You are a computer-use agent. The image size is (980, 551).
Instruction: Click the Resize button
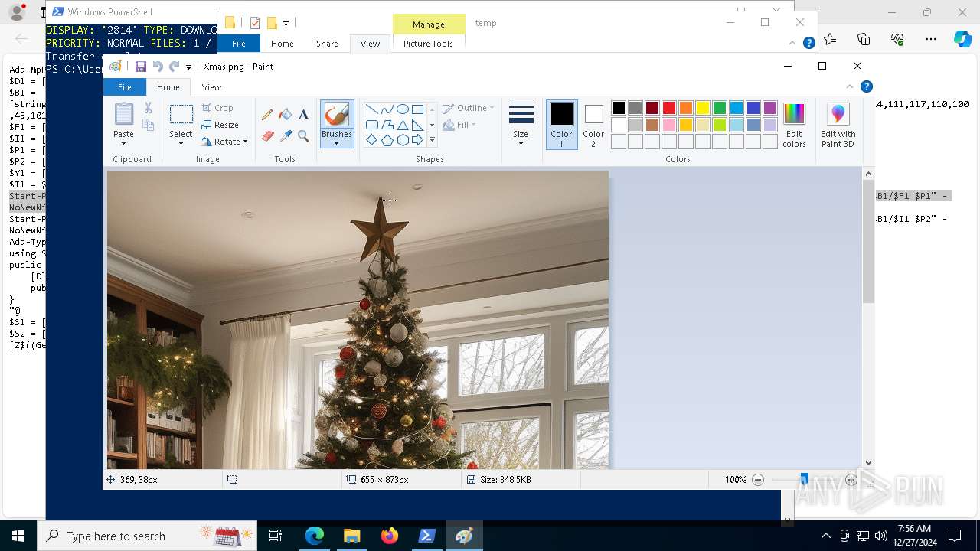(220, 125)
